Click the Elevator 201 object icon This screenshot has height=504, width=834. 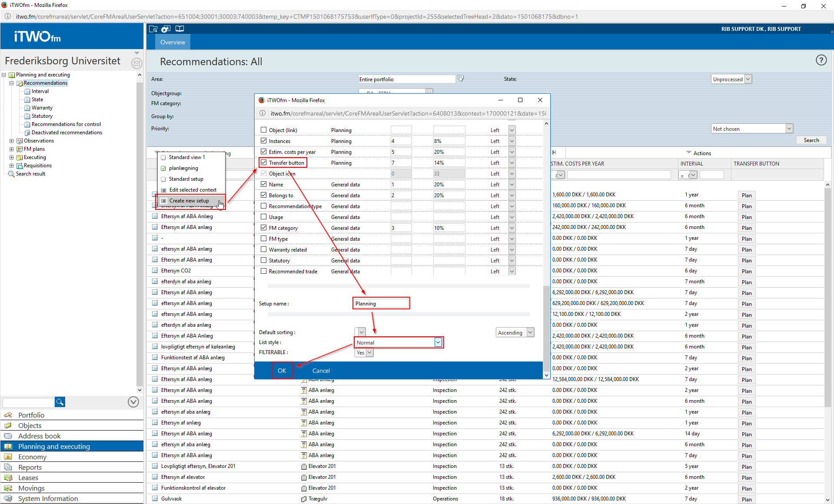304,466
